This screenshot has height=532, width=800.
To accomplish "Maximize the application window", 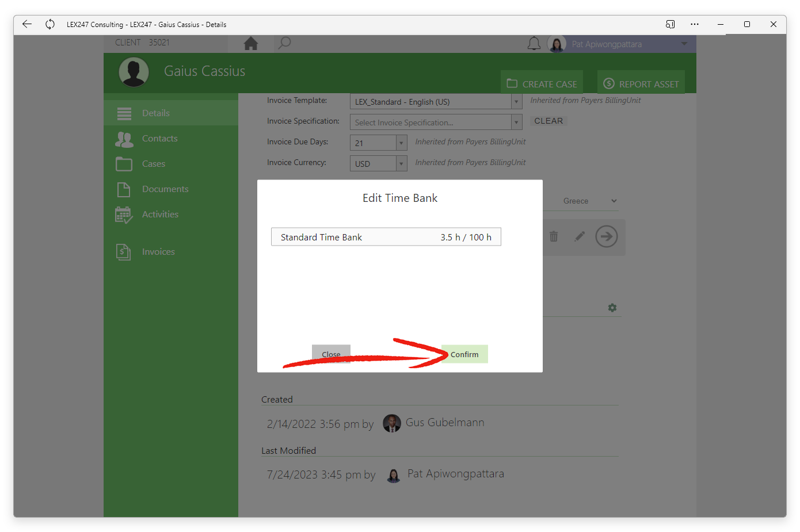I will click(x=747, y=24).
